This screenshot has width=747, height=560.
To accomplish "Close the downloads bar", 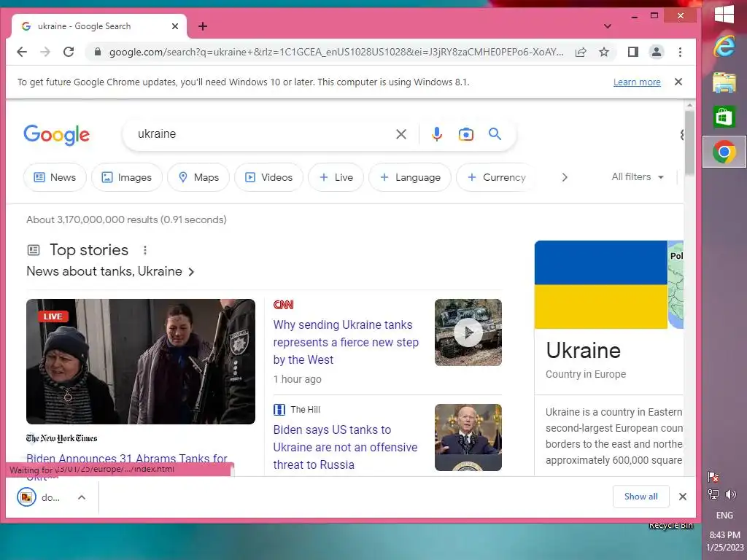I will click(683, 497).
